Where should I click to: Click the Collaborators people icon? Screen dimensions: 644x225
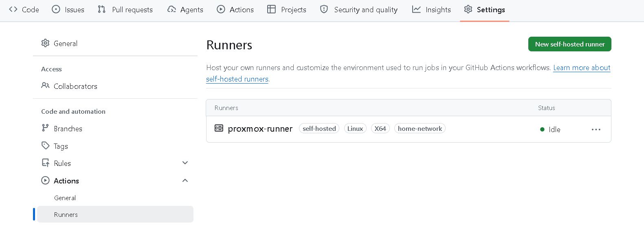tap(45, 86)
